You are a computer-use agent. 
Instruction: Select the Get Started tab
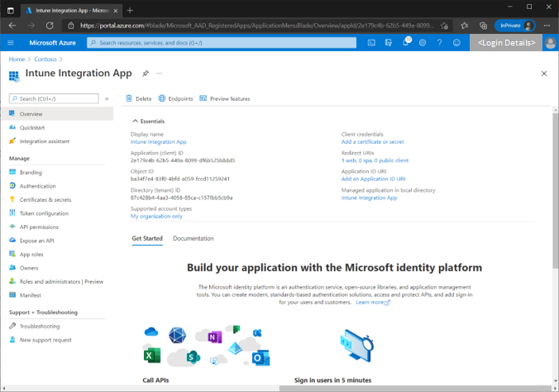147,238
